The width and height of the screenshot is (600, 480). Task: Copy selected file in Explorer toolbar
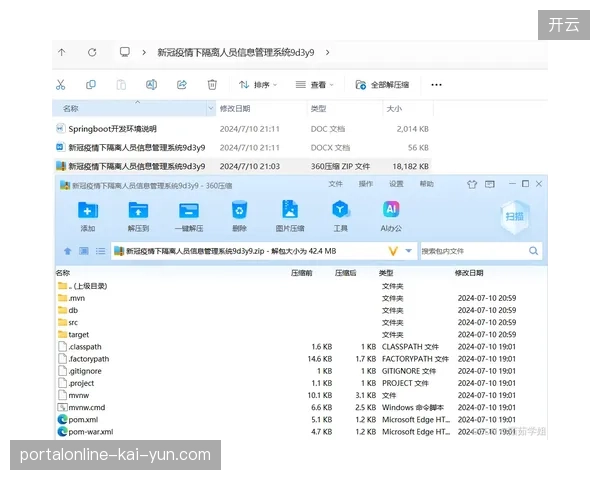point(91,85)
